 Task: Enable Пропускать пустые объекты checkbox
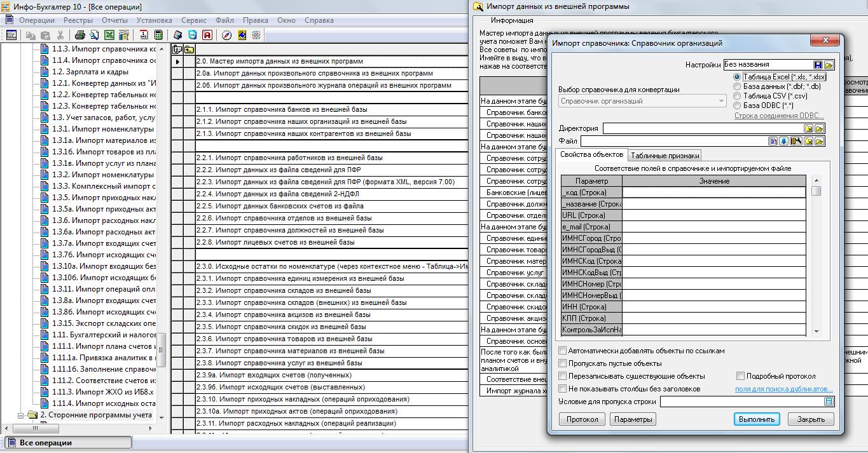coord(562,363)
